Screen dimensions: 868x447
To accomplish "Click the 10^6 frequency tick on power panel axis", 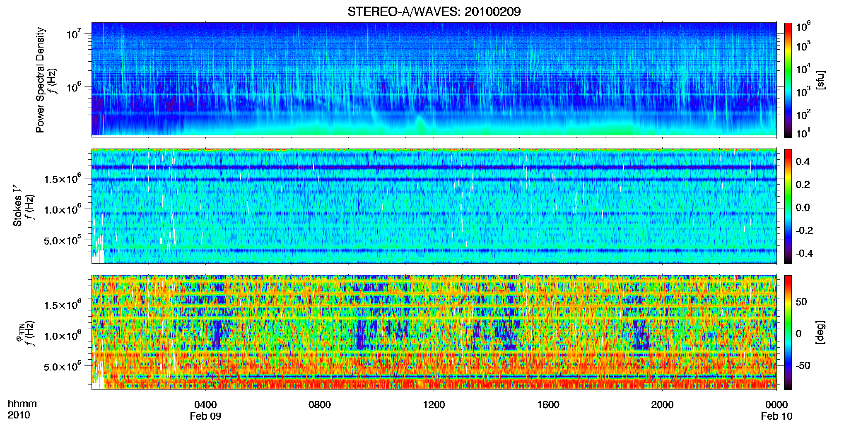I will point(74,87).
